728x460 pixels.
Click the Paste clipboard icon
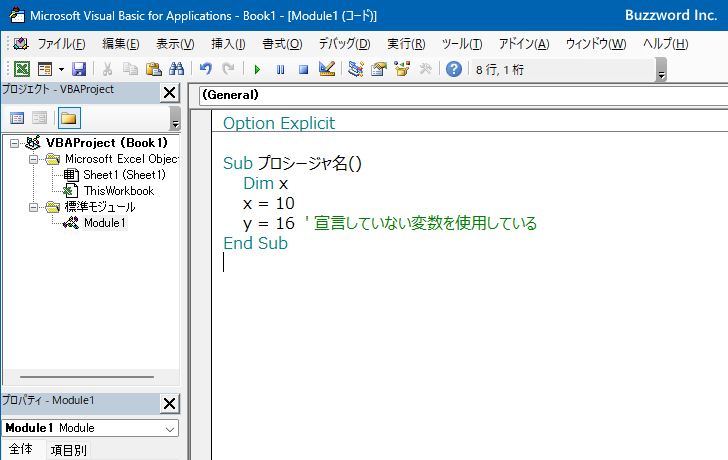coord(153,69)
